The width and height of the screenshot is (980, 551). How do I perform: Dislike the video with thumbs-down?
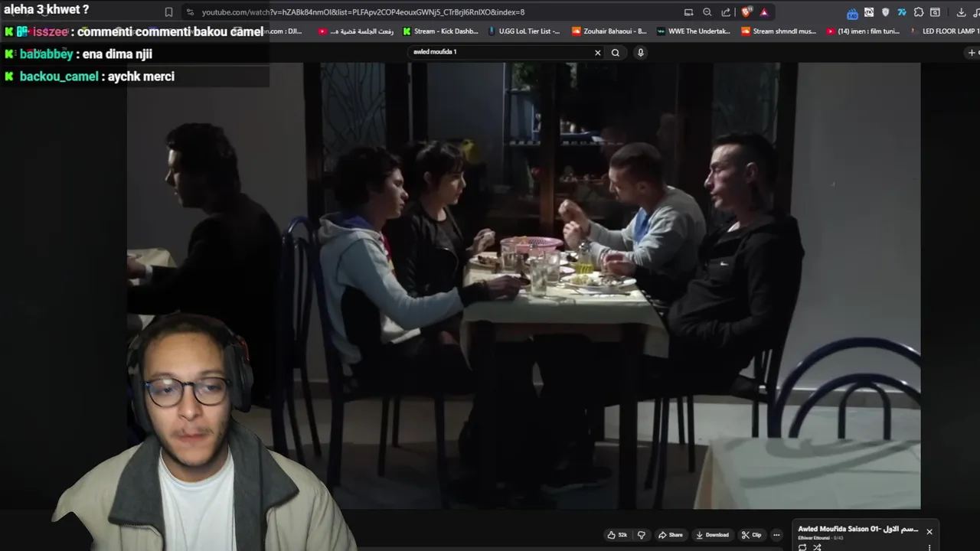pos(642,535)
